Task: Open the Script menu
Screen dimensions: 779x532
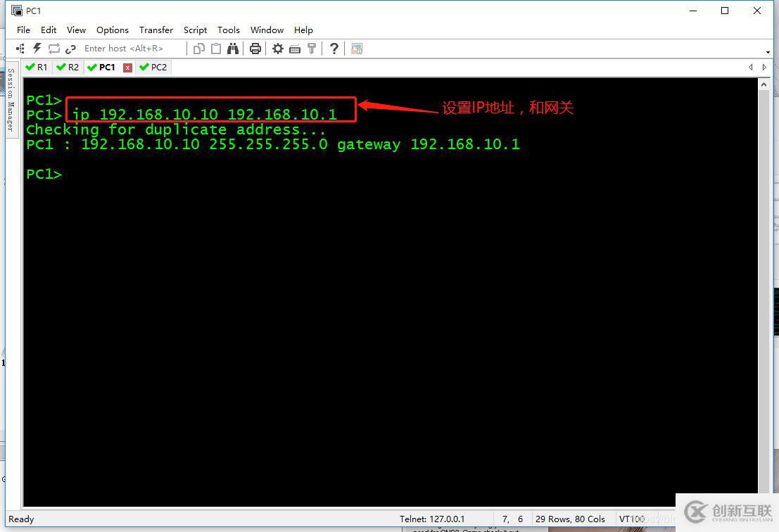Action: (x=195, y=30)
